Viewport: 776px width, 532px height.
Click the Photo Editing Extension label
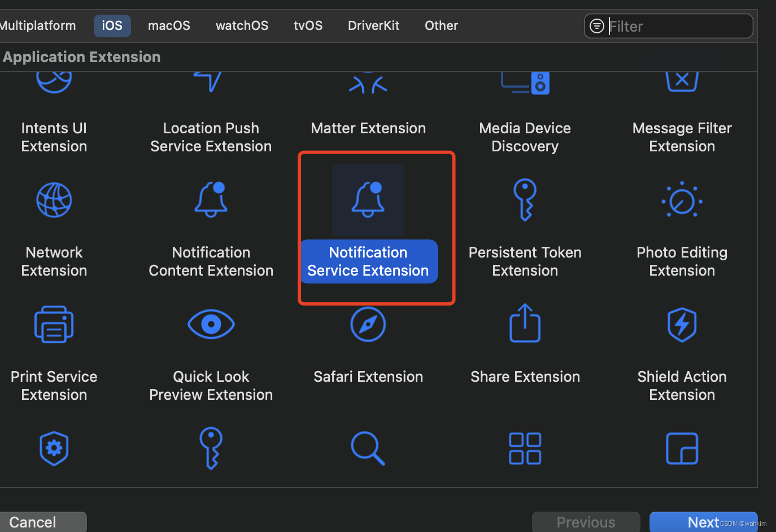pyautogui.click(x=682, y=261)
